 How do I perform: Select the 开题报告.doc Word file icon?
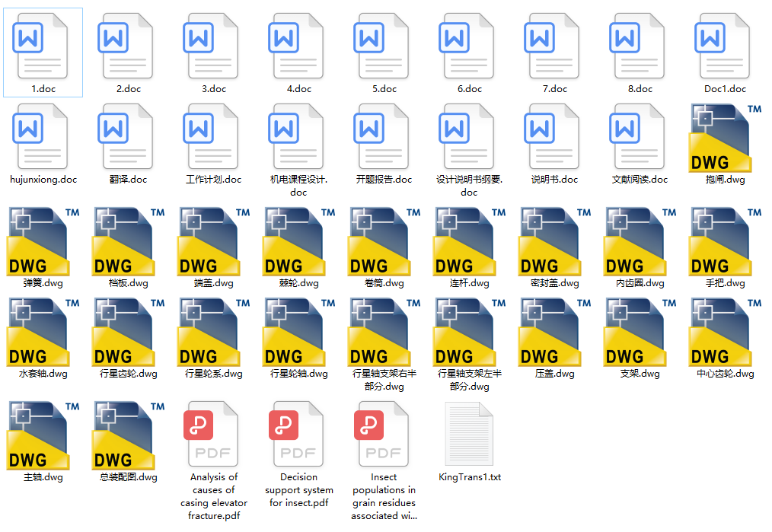click(x=384, y=137)
